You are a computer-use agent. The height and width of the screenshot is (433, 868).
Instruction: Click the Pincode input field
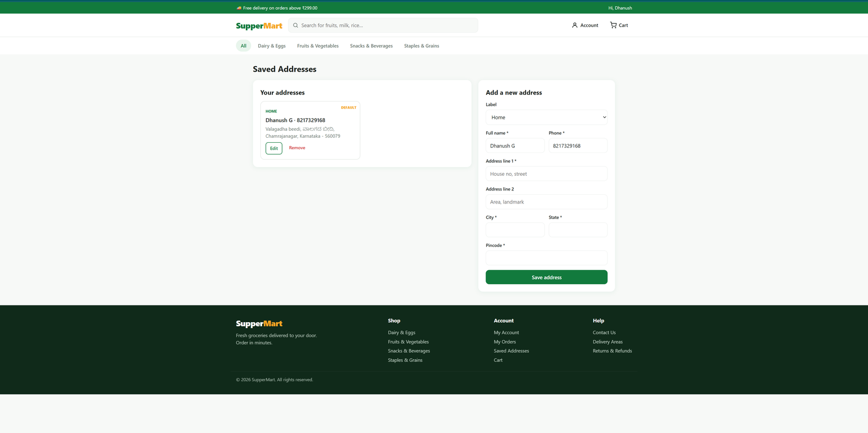[546, 258]
